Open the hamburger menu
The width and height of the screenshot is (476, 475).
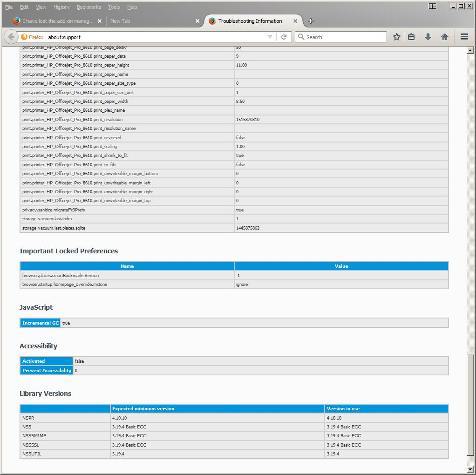464,37
